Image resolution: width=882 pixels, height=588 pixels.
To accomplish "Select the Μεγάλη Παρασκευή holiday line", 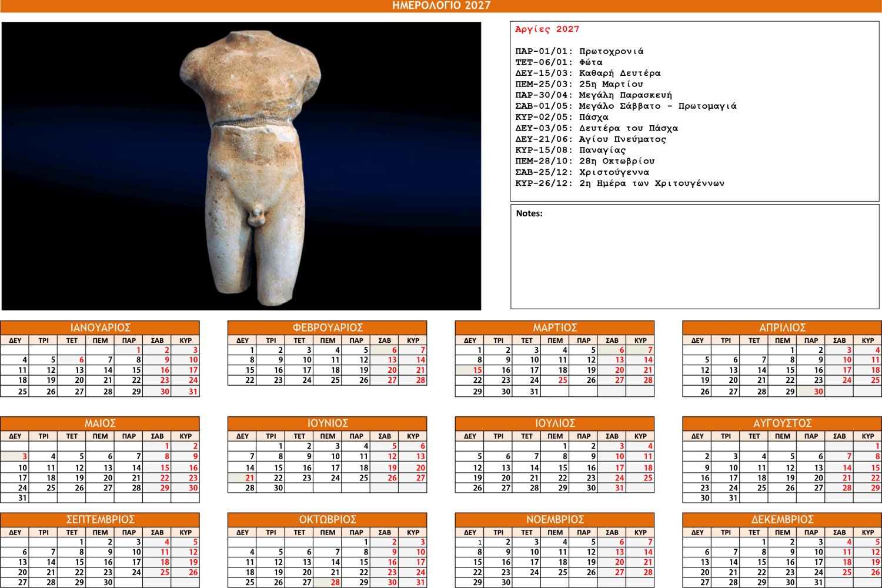I will click(593, 95).
